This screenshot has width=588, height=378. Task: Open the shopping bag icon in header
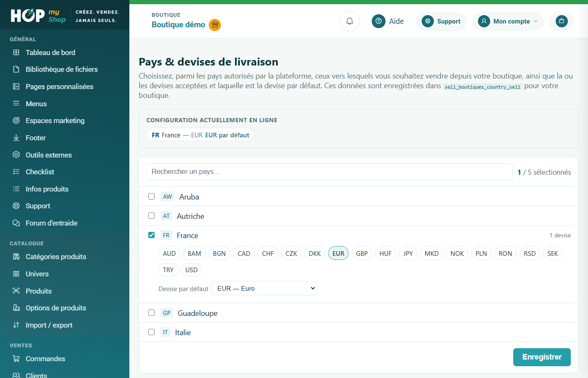click(562, 21)
